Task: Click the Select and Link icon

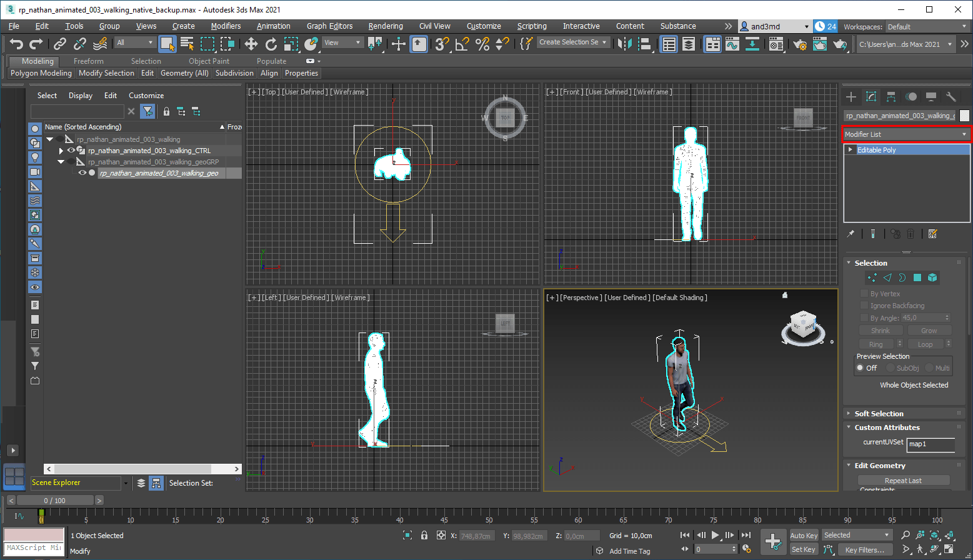Action: coord(59,44)
